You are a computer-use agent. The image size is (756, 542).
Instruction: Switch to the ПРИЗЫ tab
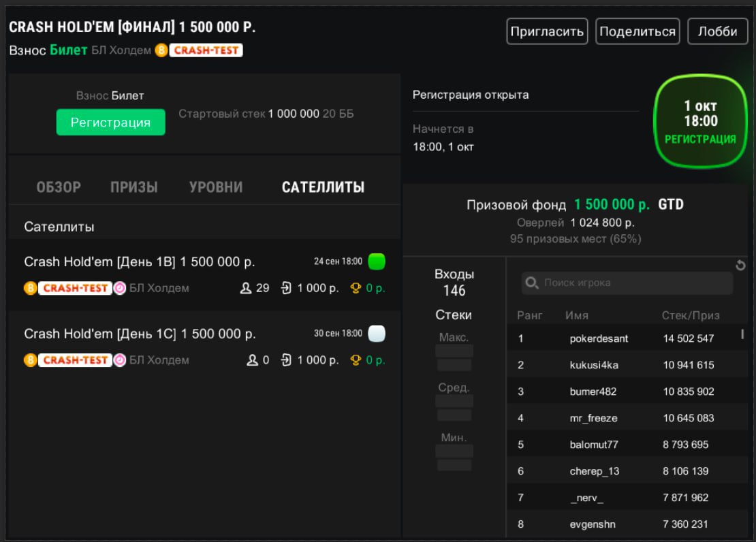pos(134,187)
